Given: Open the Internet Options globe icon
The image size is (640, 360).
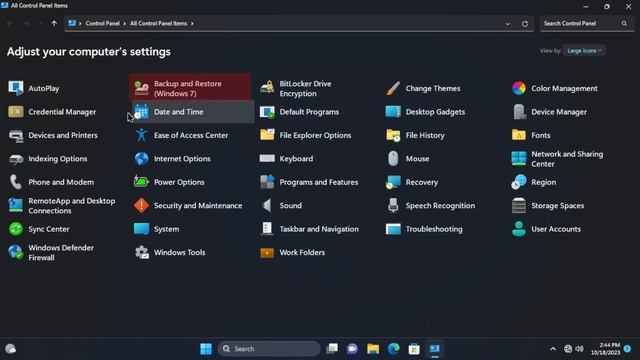Looking at the screenshot, I should pos(141,159).
